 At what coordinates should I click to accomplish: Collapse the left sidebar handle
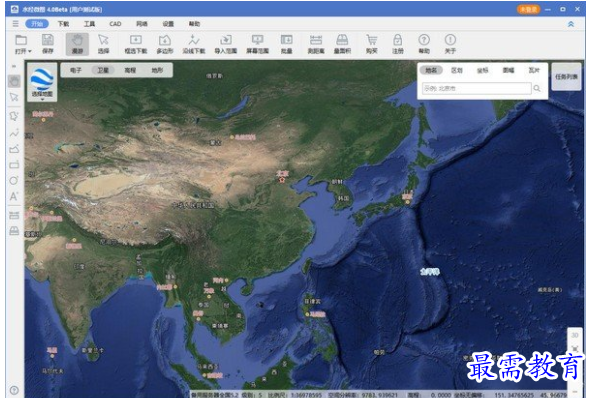click(x=14, y=66)
